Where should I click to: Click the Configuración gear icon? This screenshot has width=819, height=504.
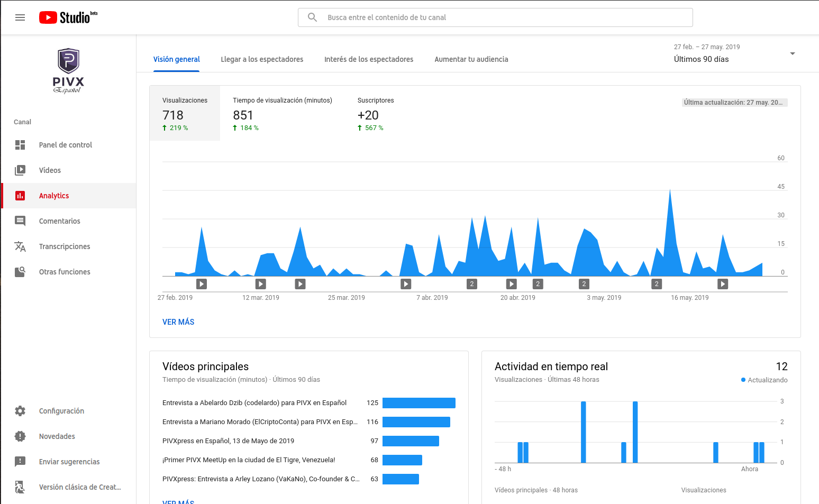[x=20, y=411]
